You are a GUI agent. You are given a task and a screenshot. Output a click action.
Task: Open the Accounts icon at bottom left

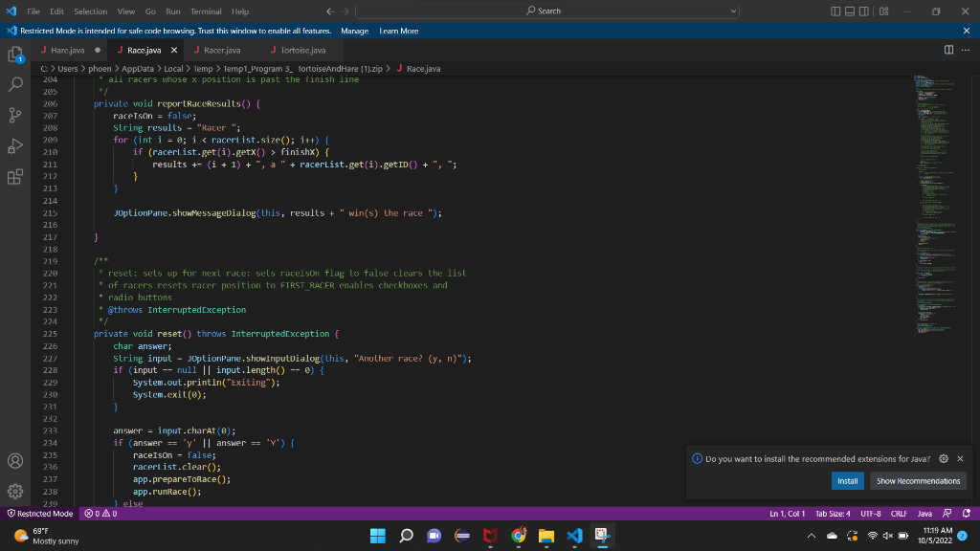point(14,460)
